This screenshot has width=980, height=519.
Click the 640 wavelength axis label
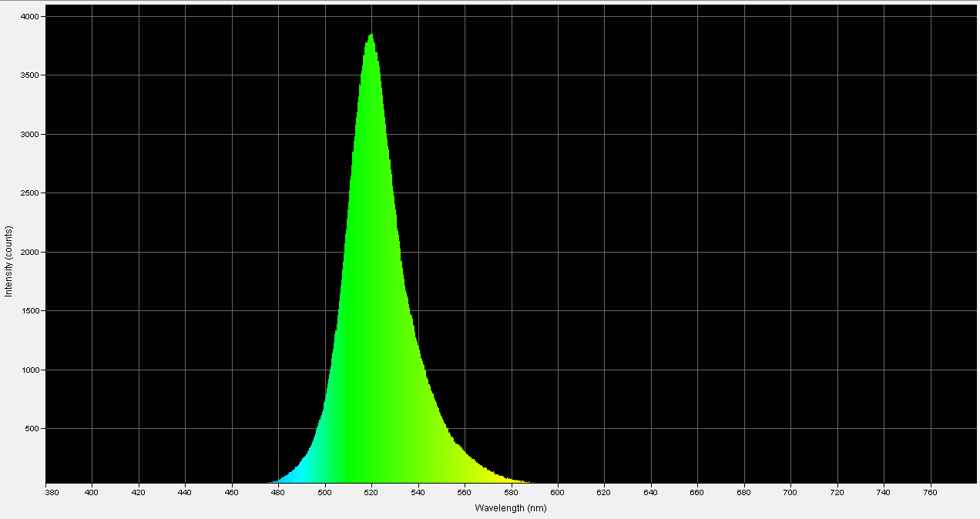651,491
